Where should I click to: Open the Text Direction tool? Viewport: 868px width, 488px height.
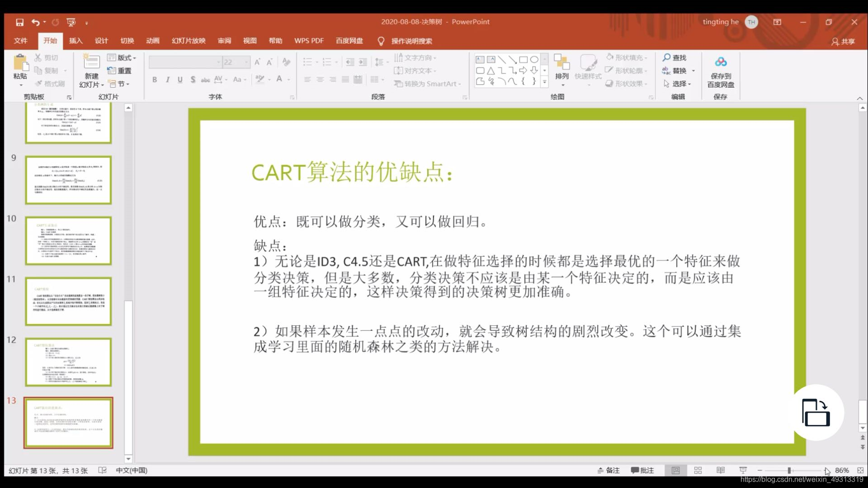(417, 57)
